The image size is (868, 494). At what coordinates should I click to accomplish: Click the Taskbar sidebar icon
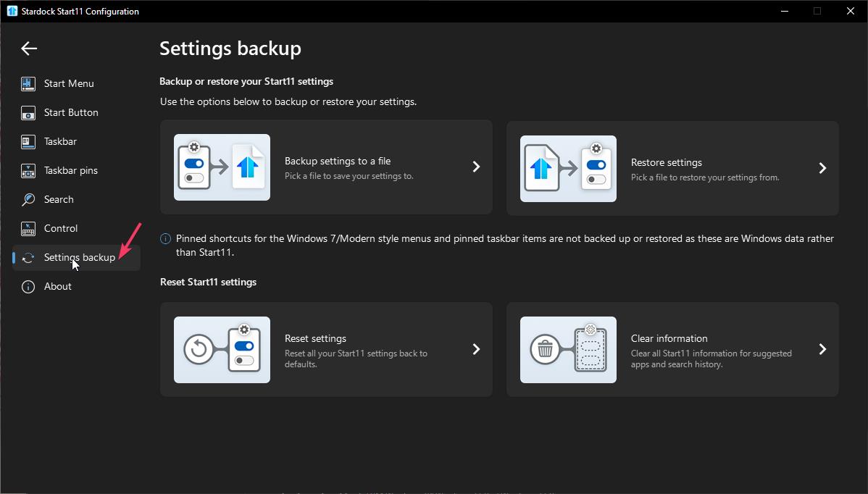tap(28, 141)
